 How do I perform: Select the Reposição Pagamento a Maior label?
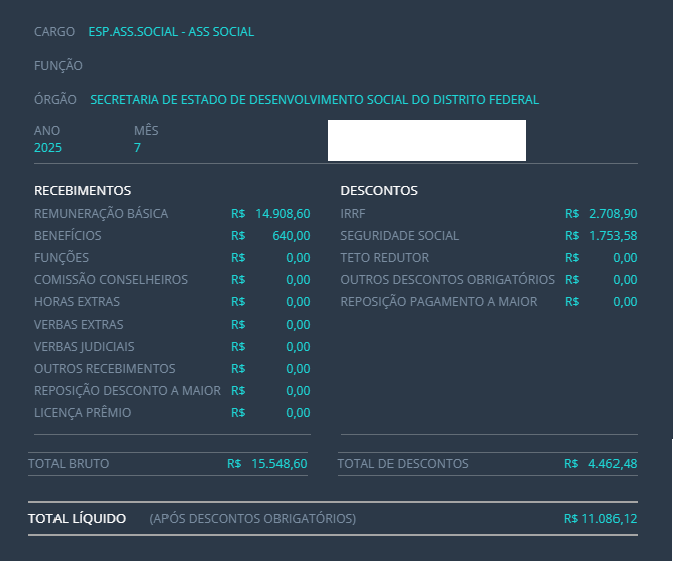pyautogui.click(x=439, y=302)
